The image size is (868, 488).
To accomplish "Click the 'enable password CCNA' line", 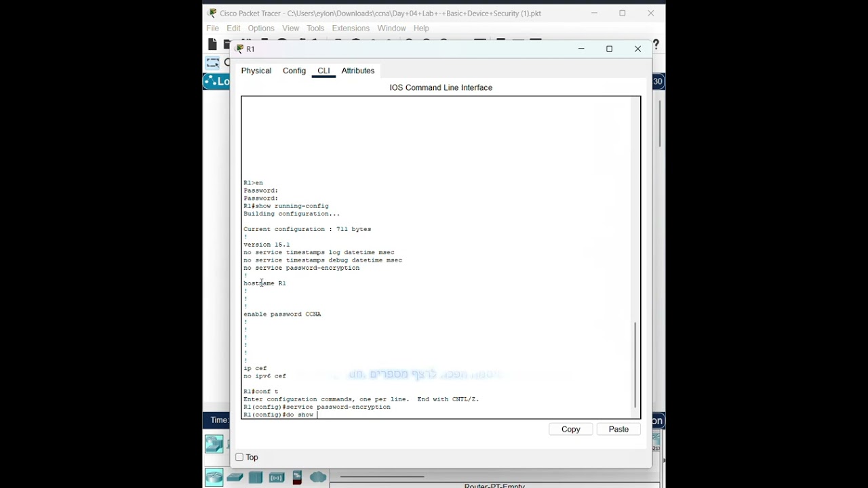I will click(x=282, y=314).
